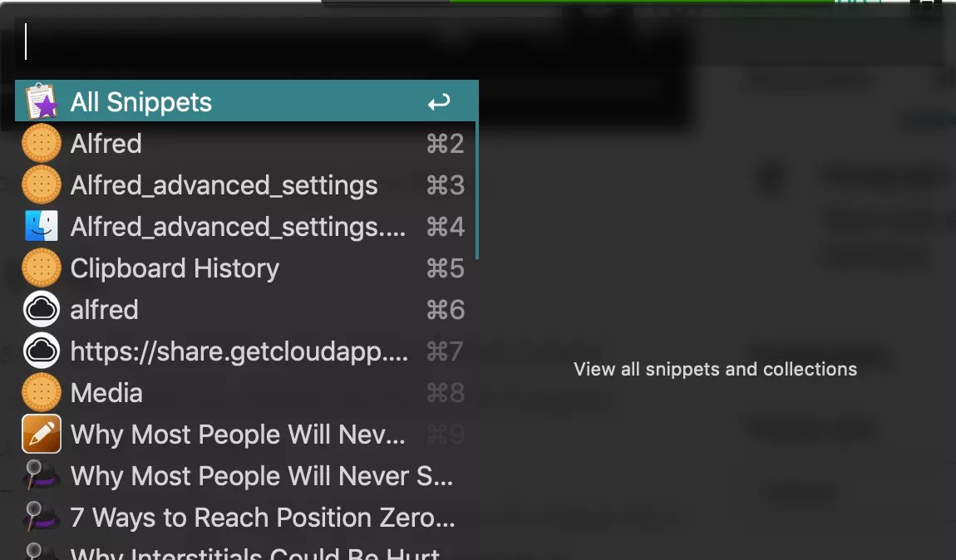Select the All Snippets result row
This screenshot has height=560, width=956.
click(x=246, y=101)
